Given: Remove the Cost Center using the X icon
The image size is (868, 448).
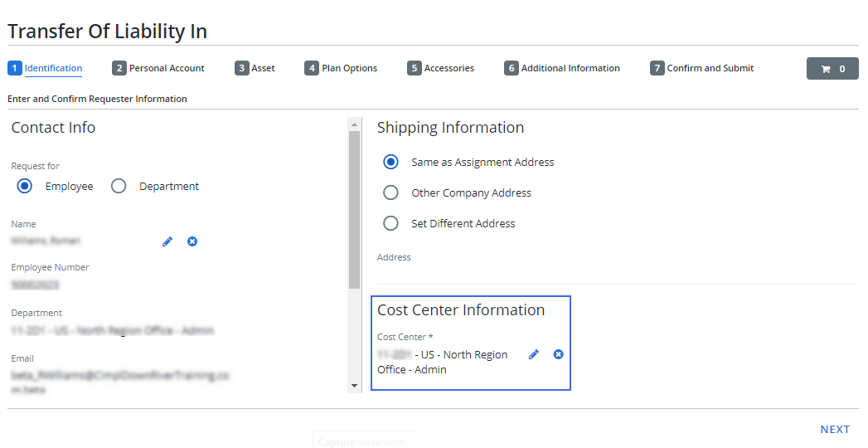Looking at the screenshot, I should coord(558,354).
